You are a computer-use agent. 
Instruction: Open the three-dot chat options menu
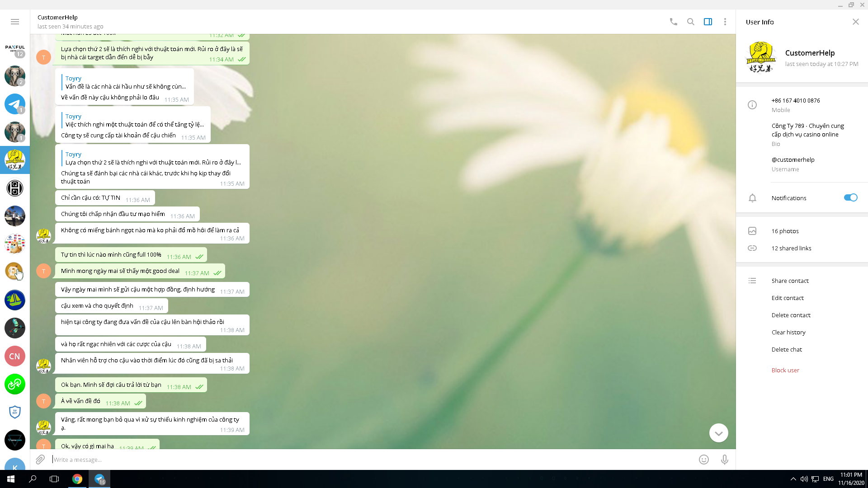tap(725, 22)
